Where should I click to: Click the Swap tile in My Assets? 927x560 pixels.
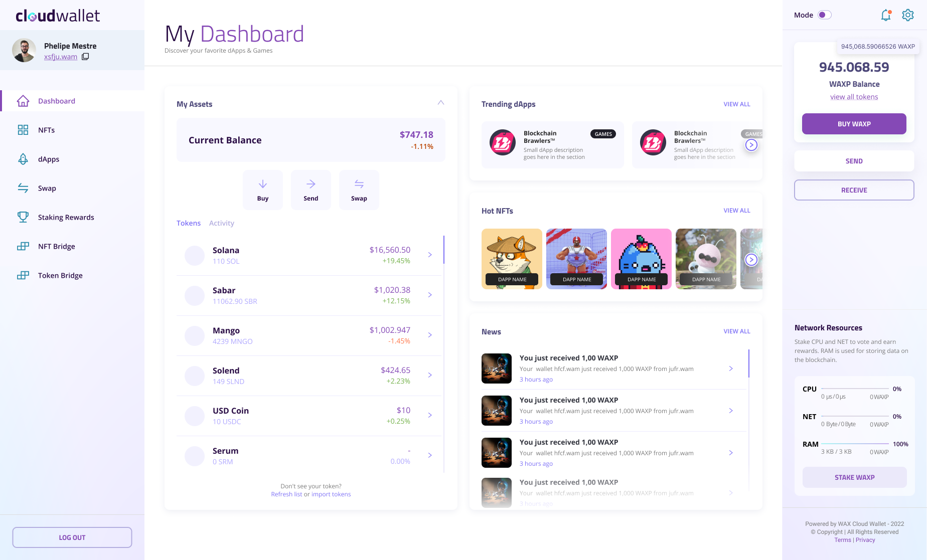359,190
